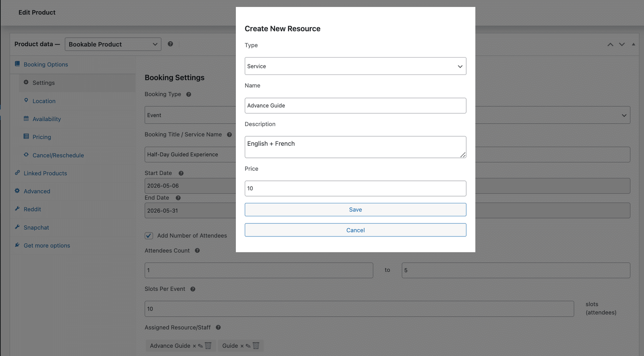
Task: Click help icon next to Slots Per Event
Action: [193, 289]
